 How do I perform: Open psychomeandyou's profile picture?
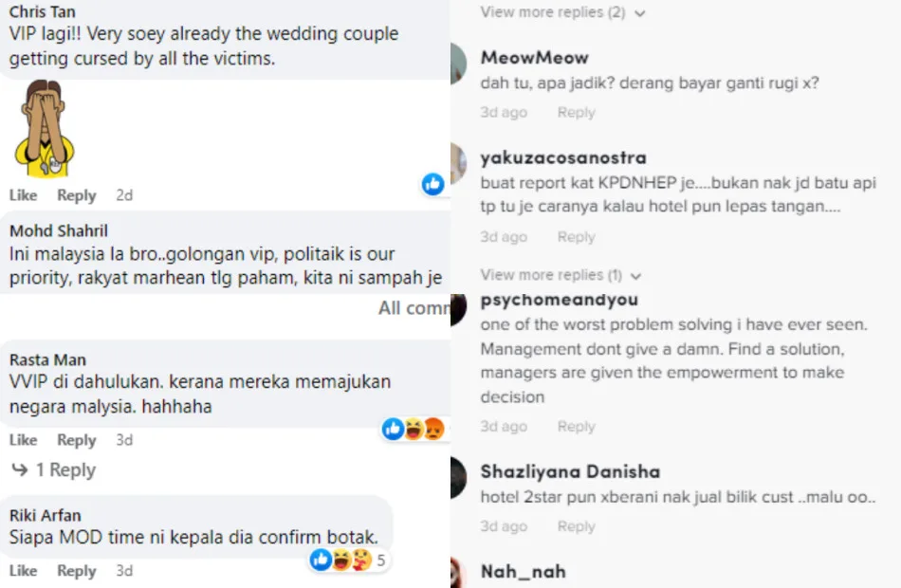coord(458,309)
